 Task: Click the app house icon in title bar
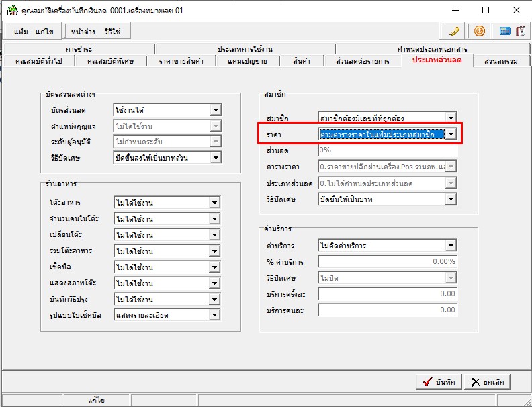click(x=11, y=10)
